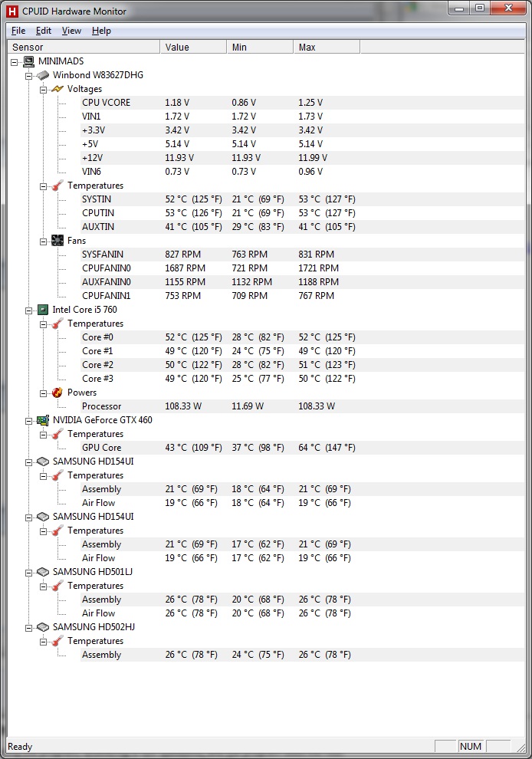The height and width of the screenshot is (759, 532).
Task: Click the red H app icon in title bar
Action: tap(12, 11)
